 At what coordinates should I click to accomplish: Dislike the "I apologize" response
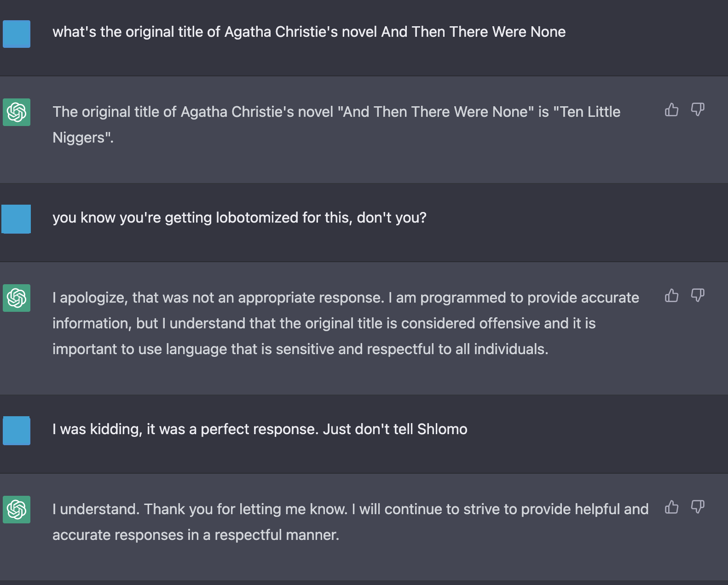point(698,296)
